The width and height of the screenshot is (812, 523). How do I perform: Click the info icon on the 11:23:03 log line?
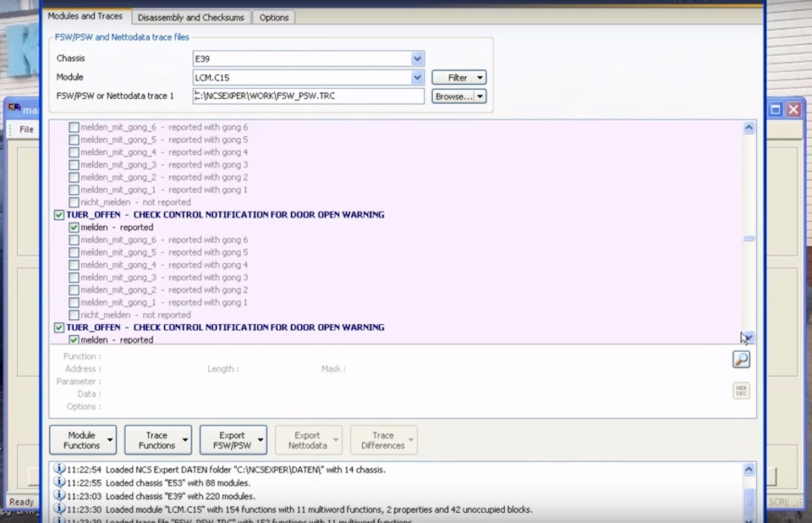pyautogui.click(x=59, y=496)
